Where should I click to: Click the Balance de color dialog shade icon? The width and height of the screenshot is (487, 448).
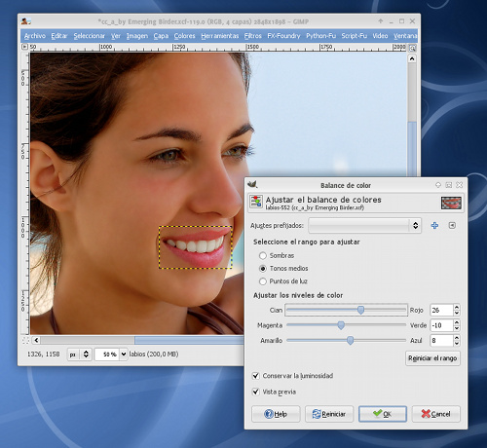click(438, 185)
